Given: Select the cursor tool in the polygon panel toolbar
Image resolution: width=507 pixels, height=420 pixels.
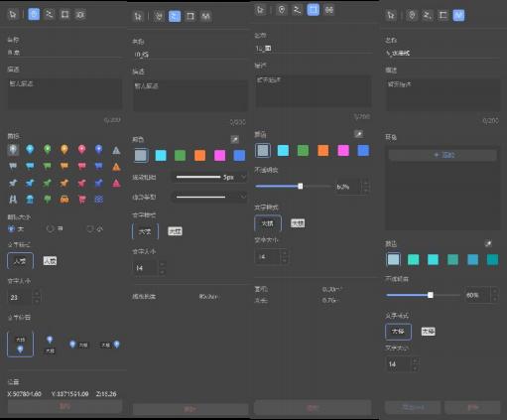Looking at the screenshot, I should [x=260, y=10].
